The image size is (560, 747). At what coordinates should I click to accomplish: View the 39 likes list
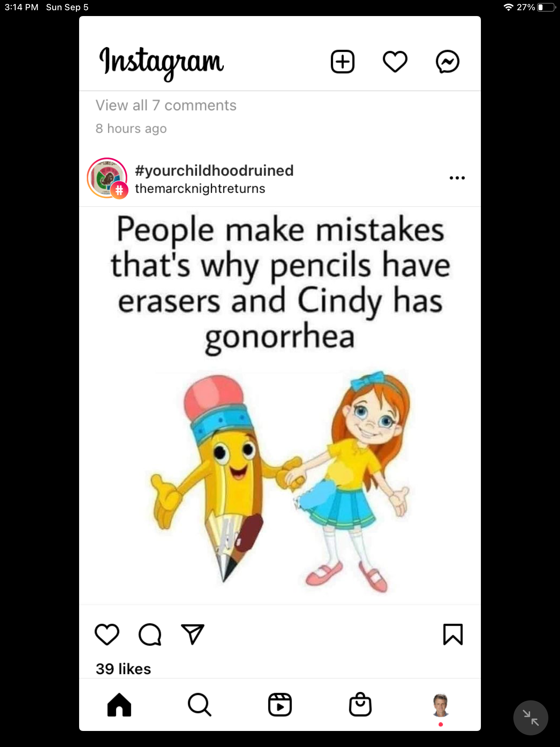(123, 669)
